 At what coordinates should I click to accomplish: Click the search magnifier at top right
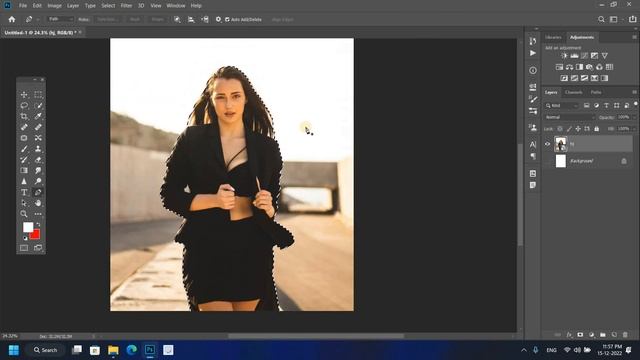(x=601, y=19)
